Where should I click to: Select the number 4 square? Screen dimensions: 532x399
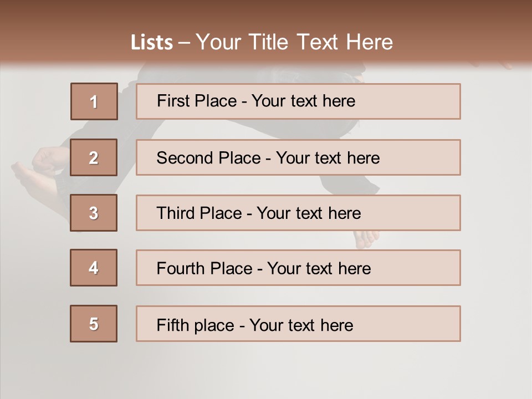coord(94,268)
